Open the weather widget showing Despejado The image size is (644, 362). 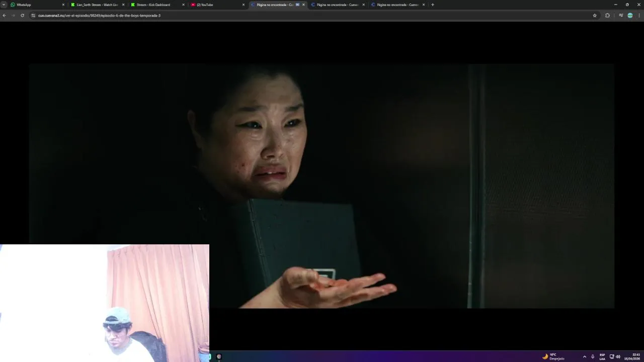(x=553, y=356)
